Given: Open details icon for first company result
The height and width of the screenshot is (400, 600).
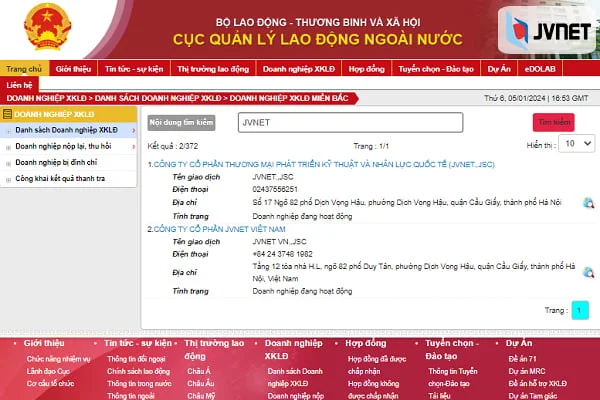Looking at the screenshot, I should 588,203.
